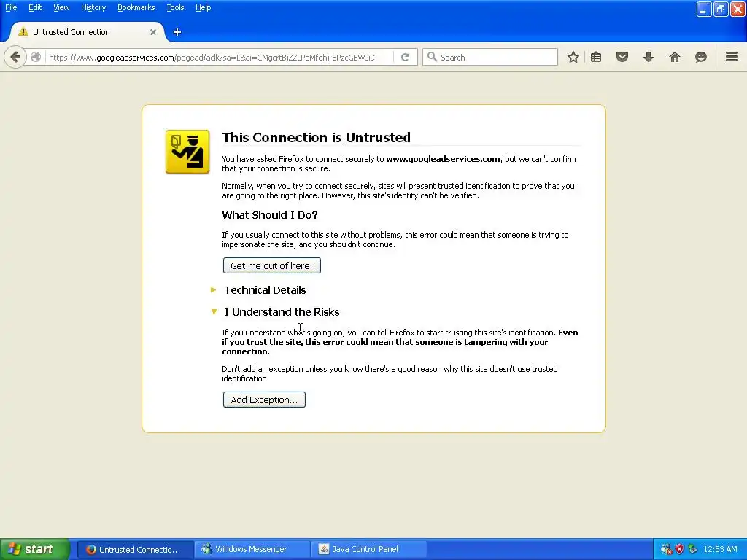Image resolution: width=747 pixels, height=560 pixels.
Task: Bookmark this page with the star icon
Action: coord(573,57)
